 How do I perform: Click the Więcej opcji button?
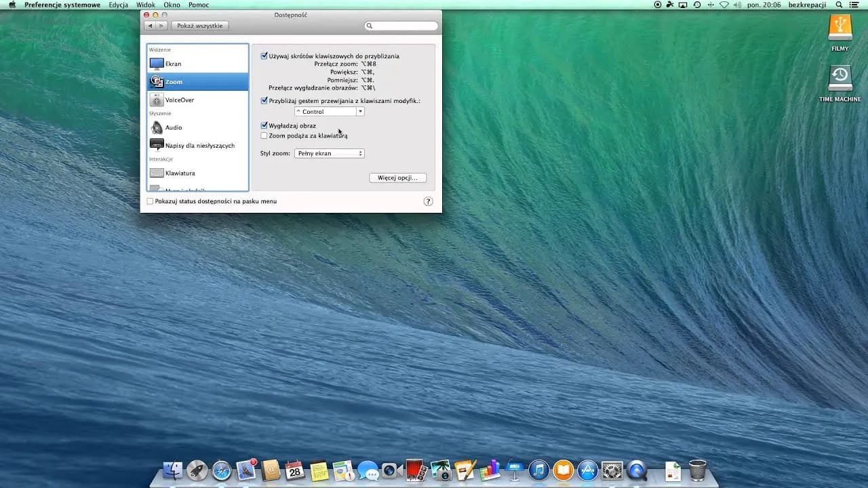[x=397, y=178]
